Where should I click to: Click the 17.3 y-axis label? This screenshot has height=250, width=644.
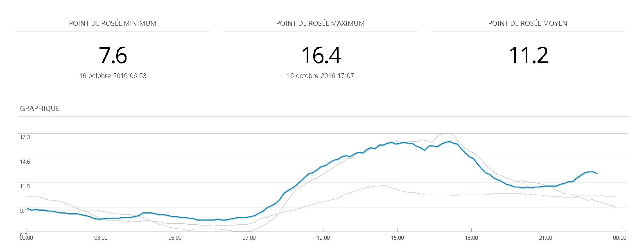tap(25, 137)
